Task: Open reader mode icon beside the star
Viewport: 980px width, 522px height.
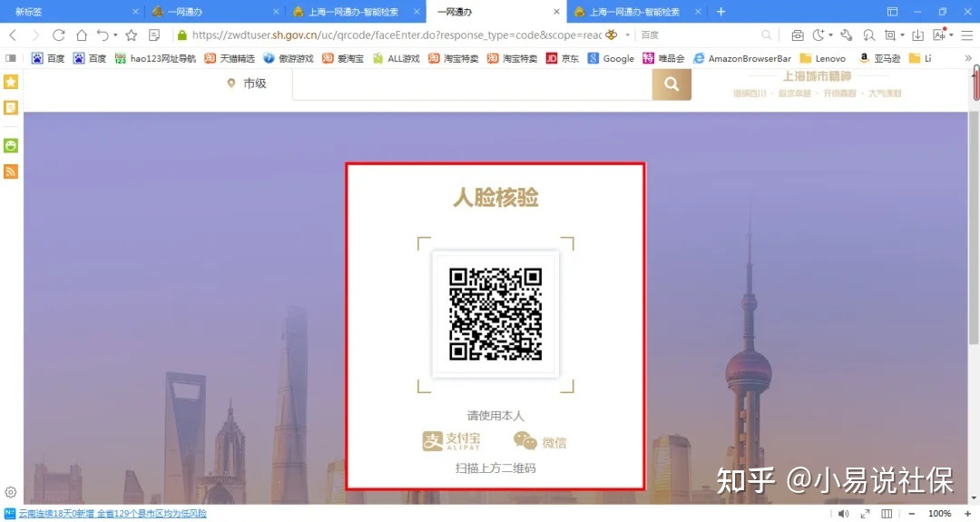Action: coord(154,35)
